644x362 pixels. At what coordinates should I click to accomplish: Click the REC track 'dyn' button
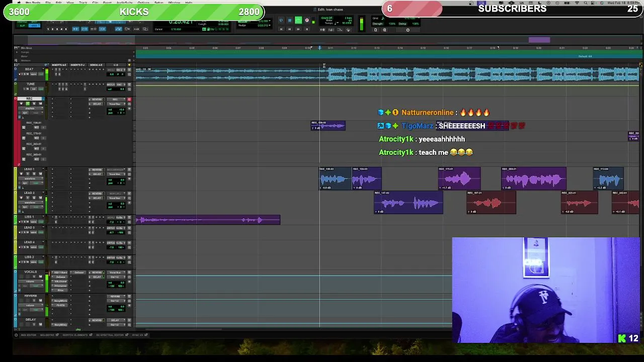[x=25, y=113]
